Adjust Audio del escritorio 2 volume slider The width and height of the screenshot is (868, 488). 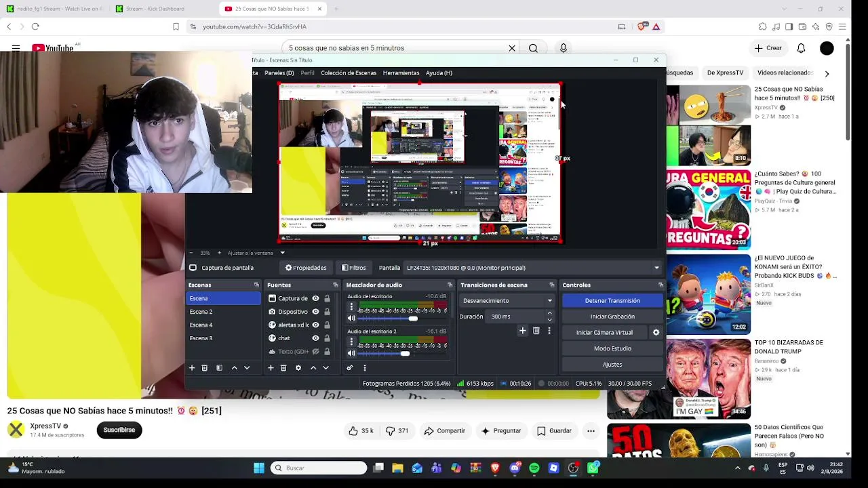click(402, 353)
